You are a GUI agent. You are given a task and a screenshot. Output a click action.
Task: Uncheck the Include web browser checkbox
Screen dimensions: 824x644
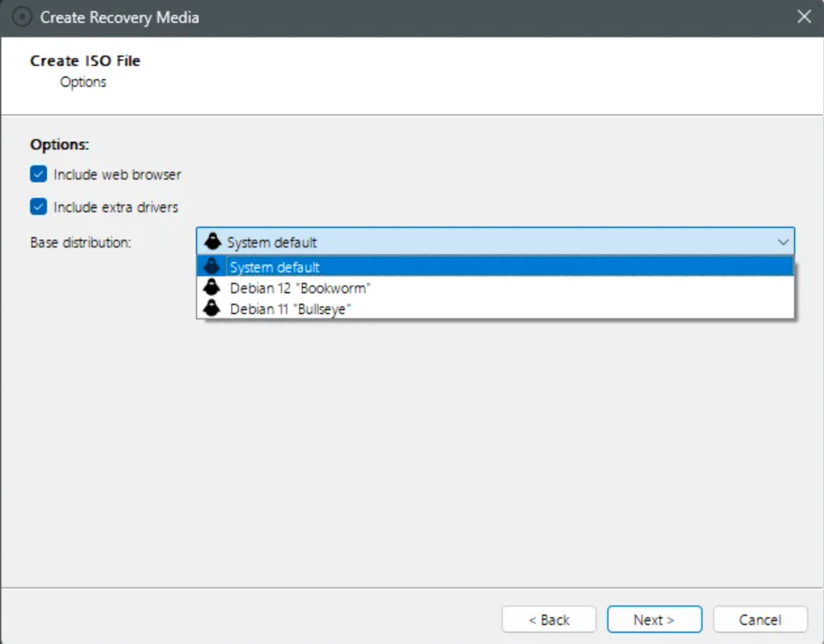click(x=39, y=174)
